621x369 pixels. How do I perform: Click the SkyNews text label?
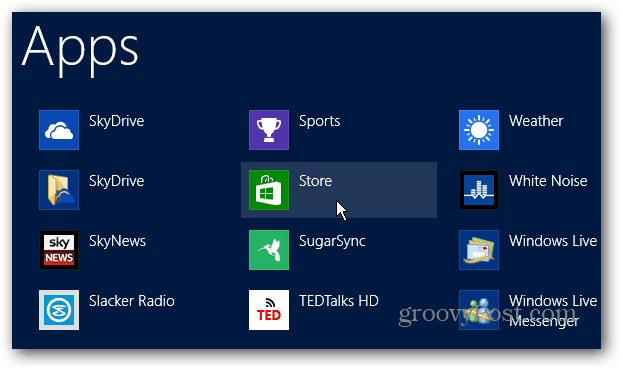(x=117, y=241)
